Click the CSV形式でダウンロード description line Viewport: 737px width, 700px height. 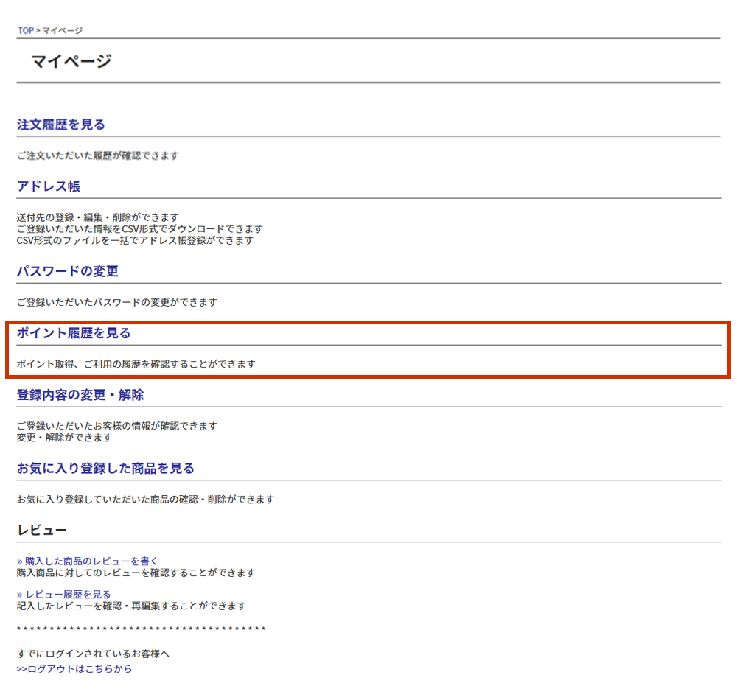click(139, 228)
